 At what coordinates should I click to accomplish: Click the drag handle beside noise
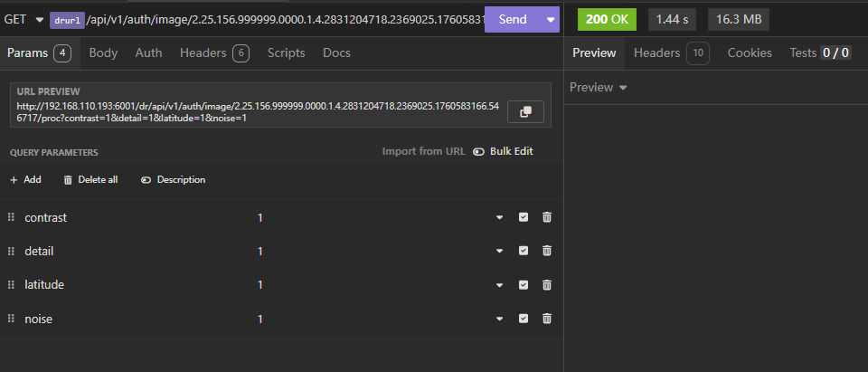click(12, 319)
